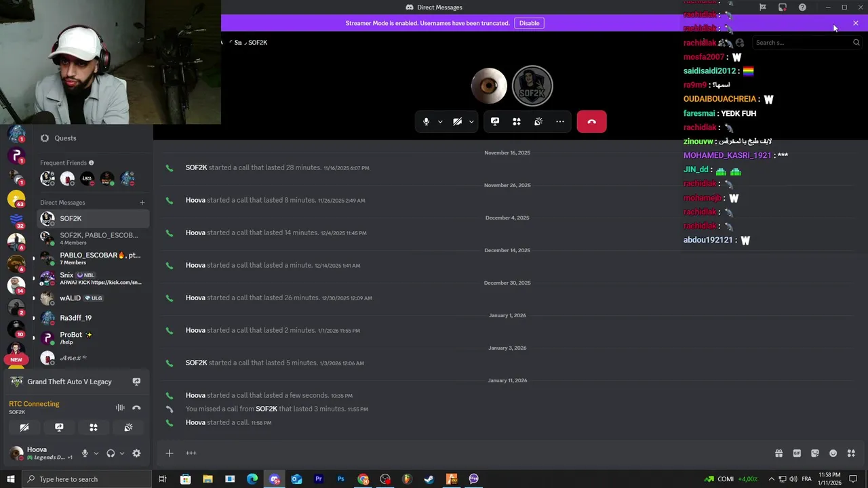Viewport: 868px width, 488px height.
Task: Open the server with 32 notification badge
Action: [x=16, y=220]
